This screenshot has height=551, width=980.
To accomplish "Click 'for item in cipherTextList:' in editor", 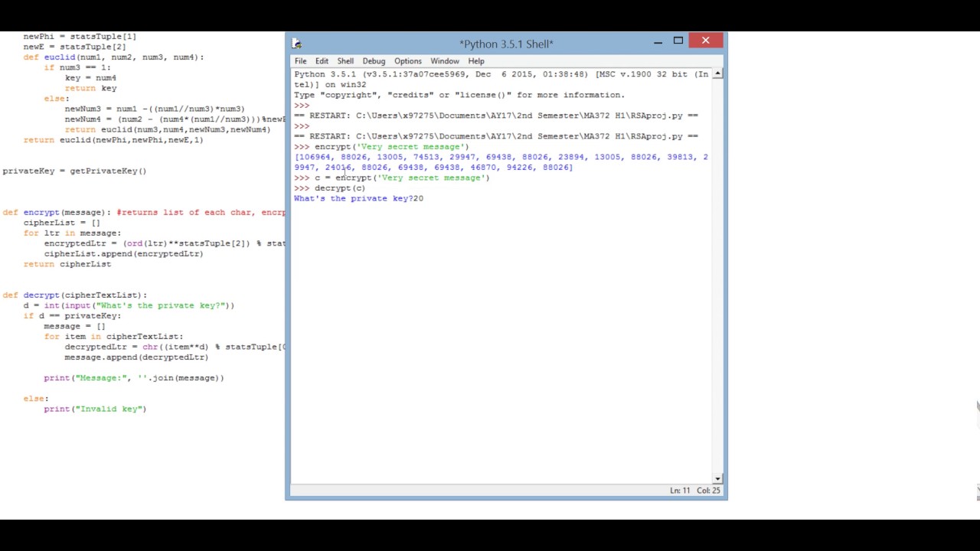I will tap(113, 336).
